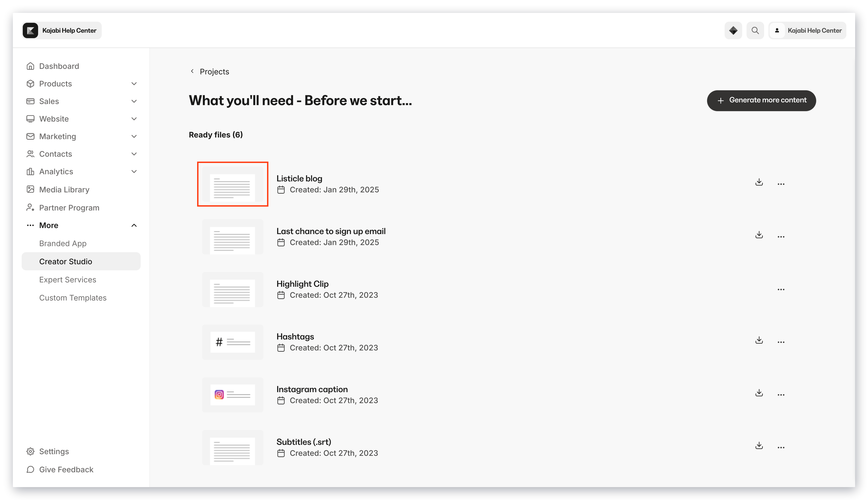
Task: Open the Subtitles (.srt) thumbnail
Action: 232,448
